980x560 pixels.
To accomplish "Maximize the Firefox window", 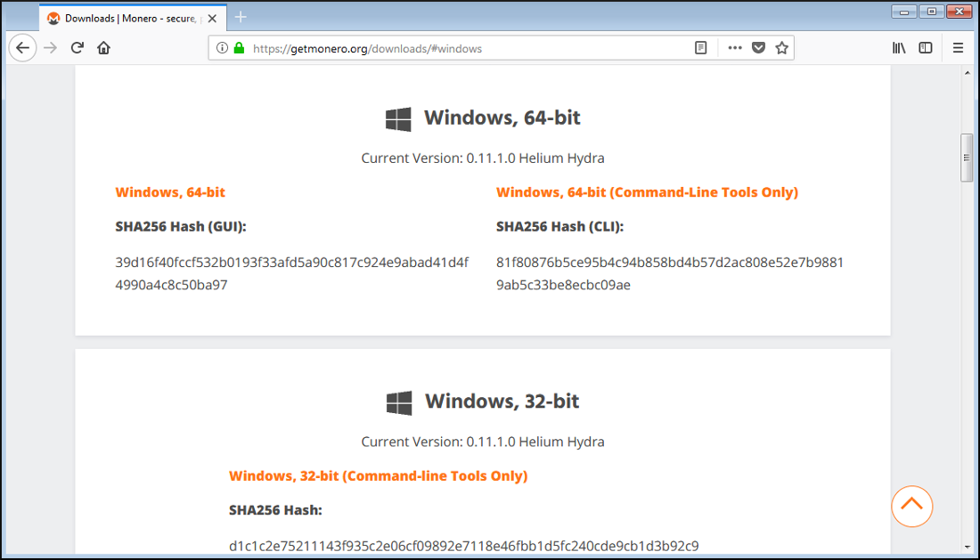I will (931, 12).
